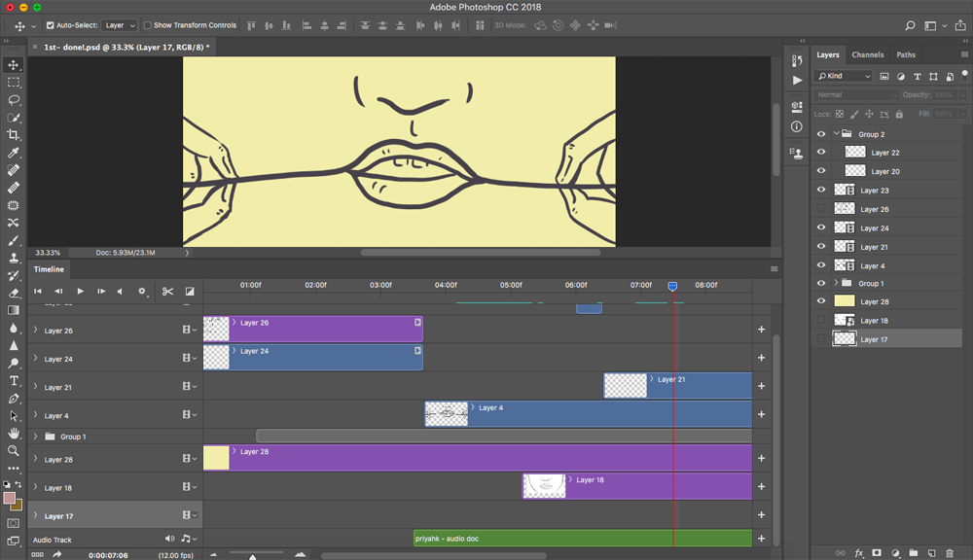
Task: Expand Layer 26 track in the timeline
Action: click(x=36, y=331)
